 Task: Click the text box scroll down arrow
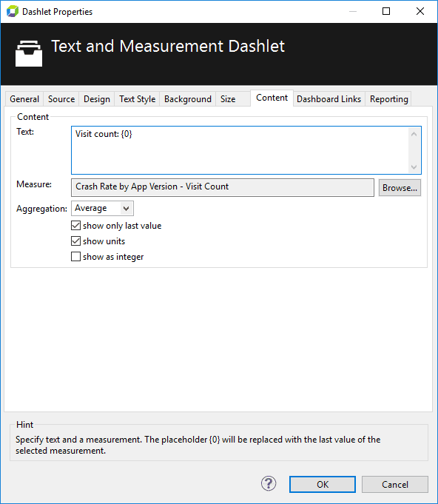[x=414, y=167]
